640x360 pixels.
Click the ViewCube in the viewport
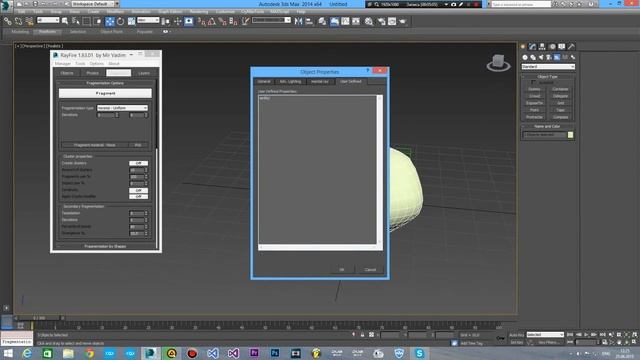(498, 62)
